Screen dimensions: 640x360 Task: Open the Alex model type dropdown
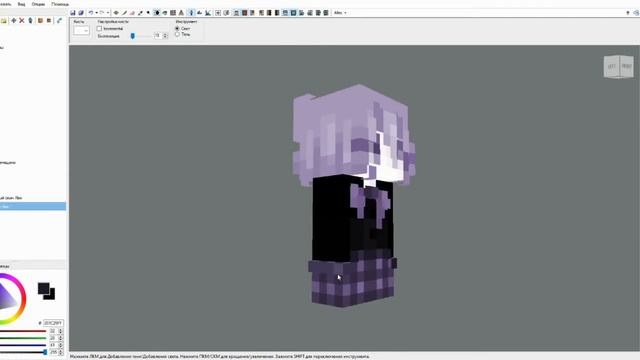(x=340, y=13)
